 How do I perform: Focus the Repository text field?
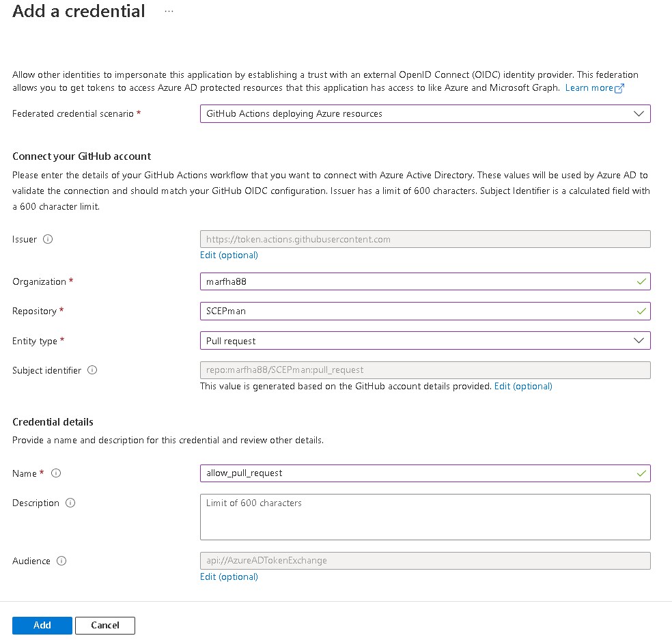[x=417, y=311]
